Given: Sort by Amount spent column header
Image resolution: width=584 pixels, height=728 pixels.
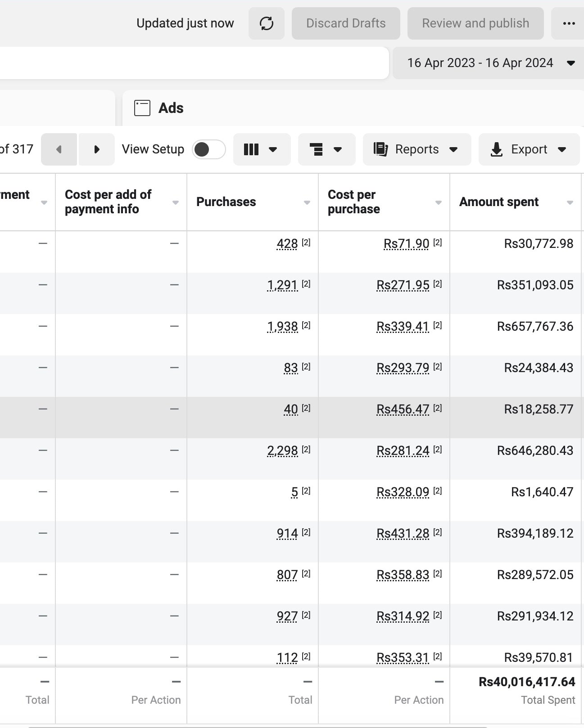Looking at the screenshot, I should click(x=499, y=202).
